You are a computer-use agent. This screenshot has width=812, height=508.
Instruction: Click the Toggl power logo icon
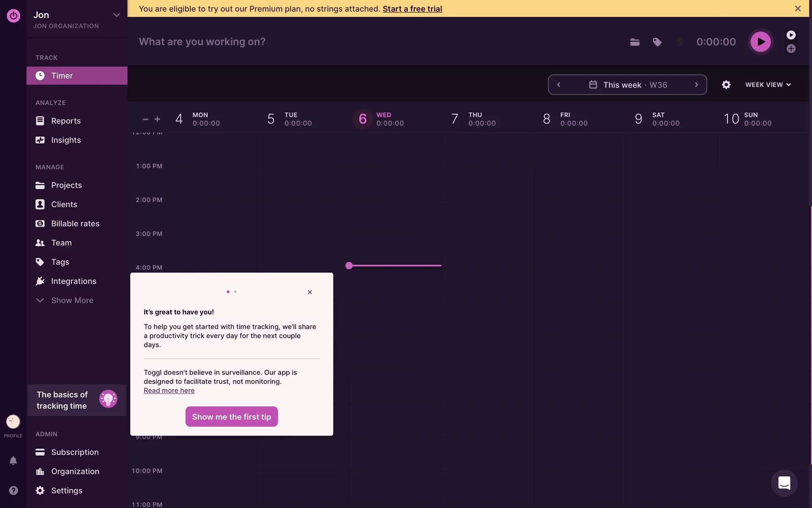[13, 16]
